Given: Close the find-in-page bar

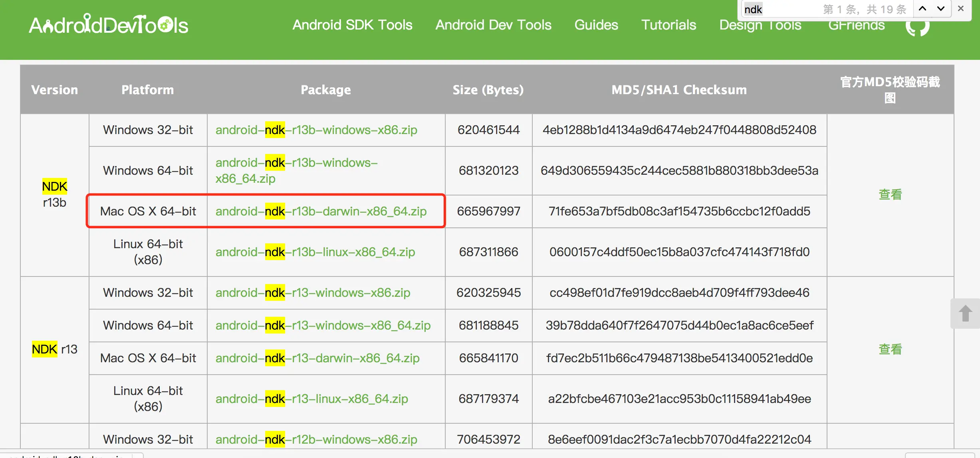Looking at the screenshot, I should (x=961, y=9).
